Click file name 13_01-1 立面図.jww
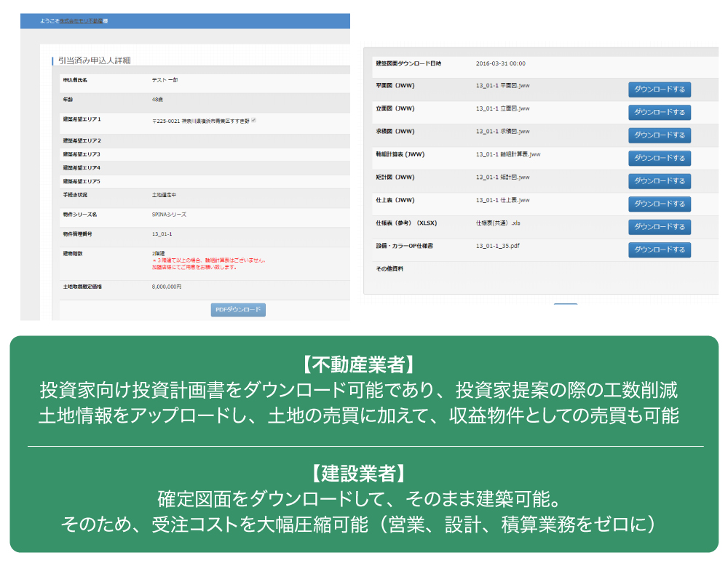The width and height of the screenshot is (728, 566). click(x=503, y=108)
